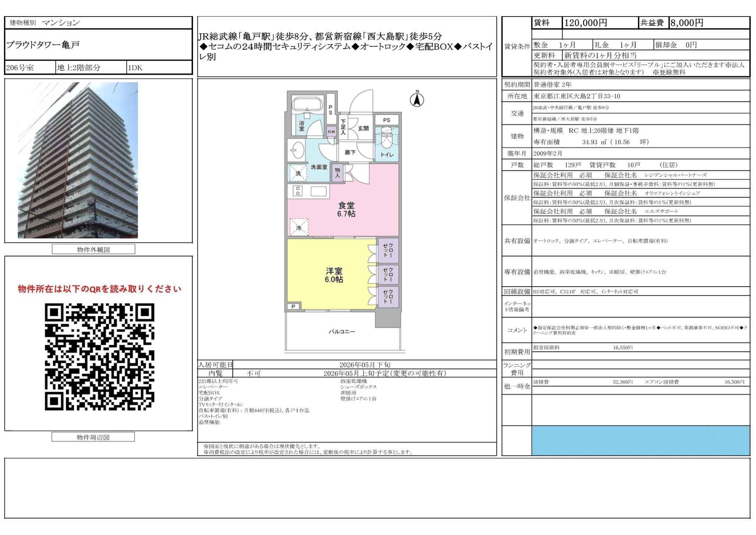Image resolution: width=756 pixels, height=535 pixels.
Task: Click contract period 普通借家 2年
Action: [553, 85]
